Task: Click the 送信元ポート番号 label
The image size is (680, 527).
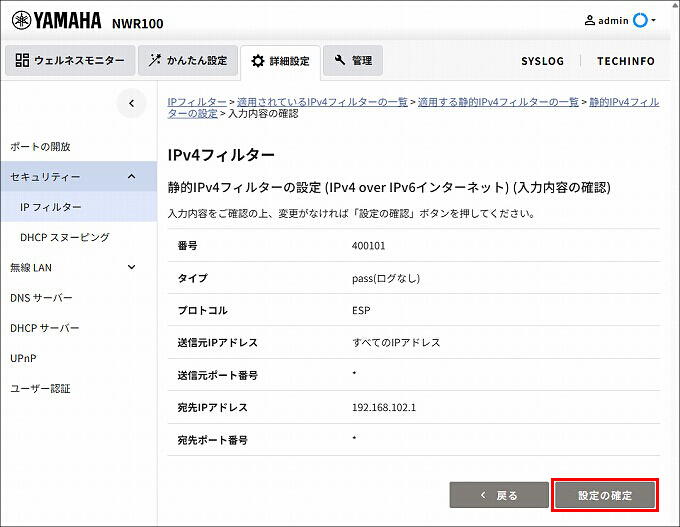Action: click(217, 375)
